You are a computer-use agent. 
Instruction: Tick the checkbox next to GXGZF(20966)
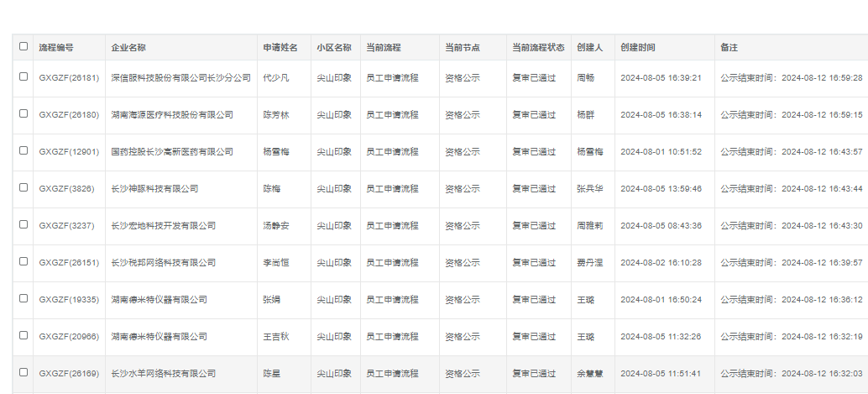tap(24, 335)
